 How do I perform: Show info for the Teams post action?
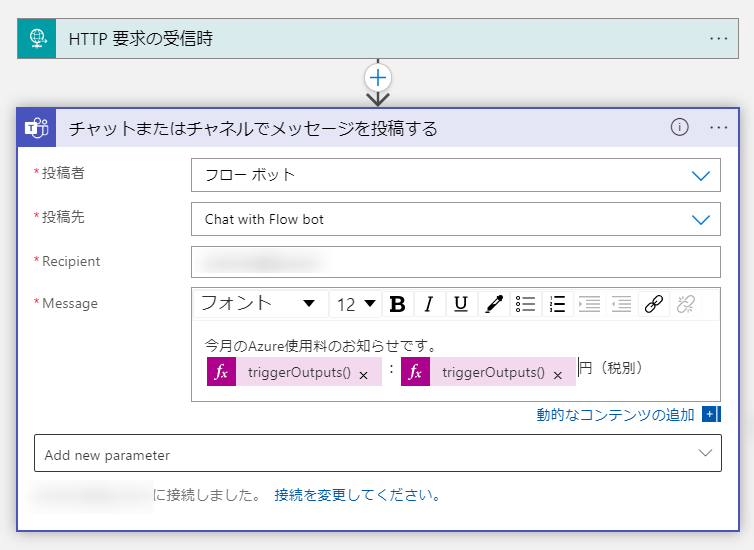point(679,127)
